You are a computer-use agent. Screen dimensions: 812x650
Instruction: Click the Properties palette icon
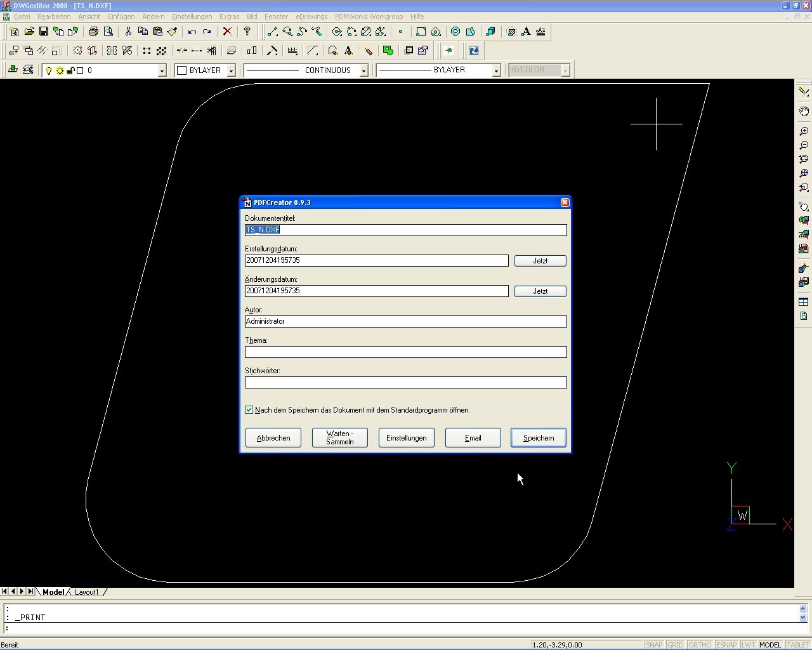click(423, 51)
